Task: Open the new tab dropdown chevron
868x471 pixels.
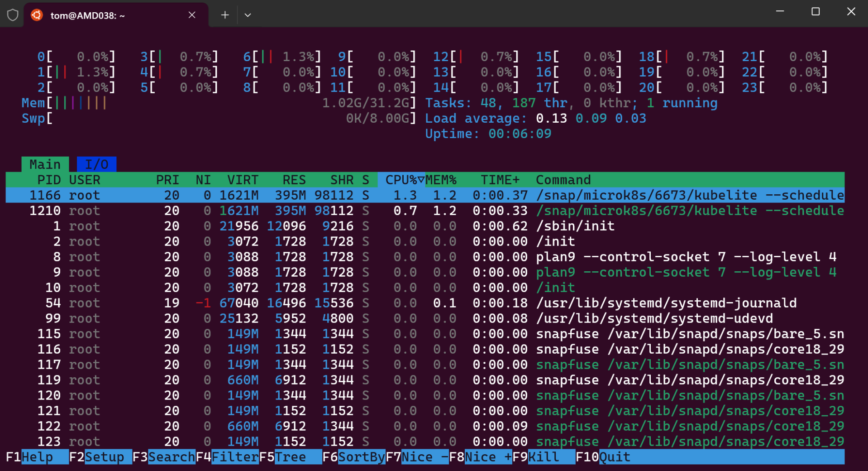Action: (247, 15)
